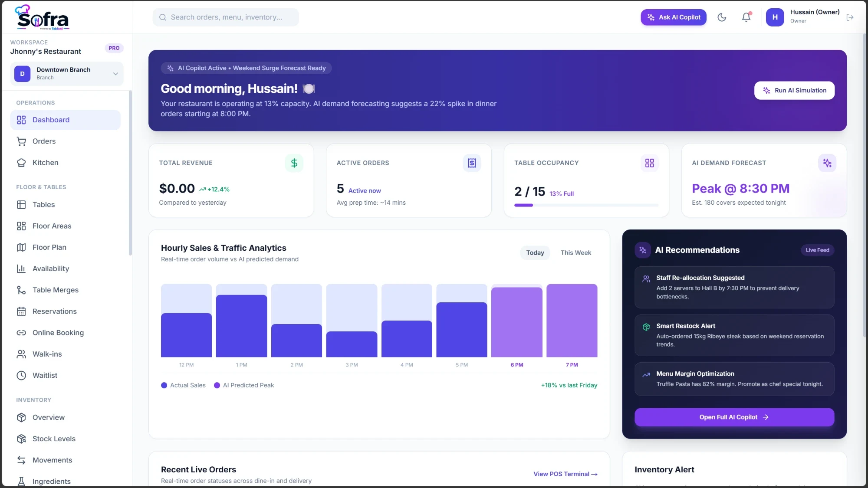
Task: Click the Movements arrows icon
Action: click(21, 460)
